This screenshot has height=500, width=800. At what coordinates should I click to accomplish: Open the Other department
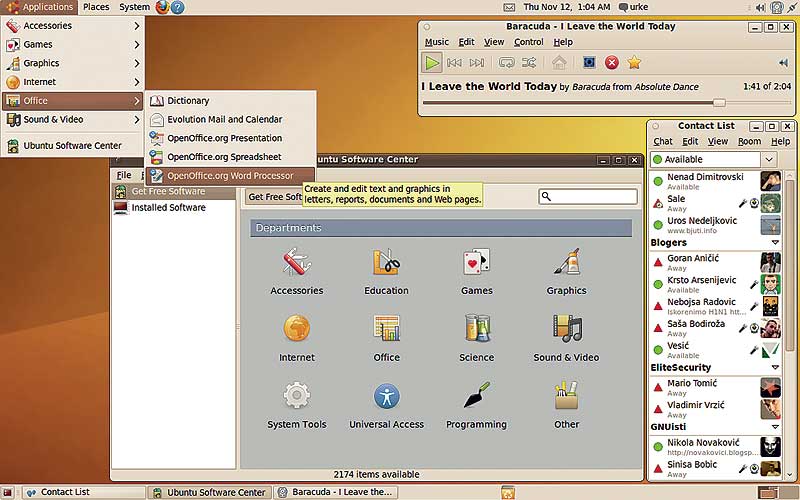click(x=566, y=405)
